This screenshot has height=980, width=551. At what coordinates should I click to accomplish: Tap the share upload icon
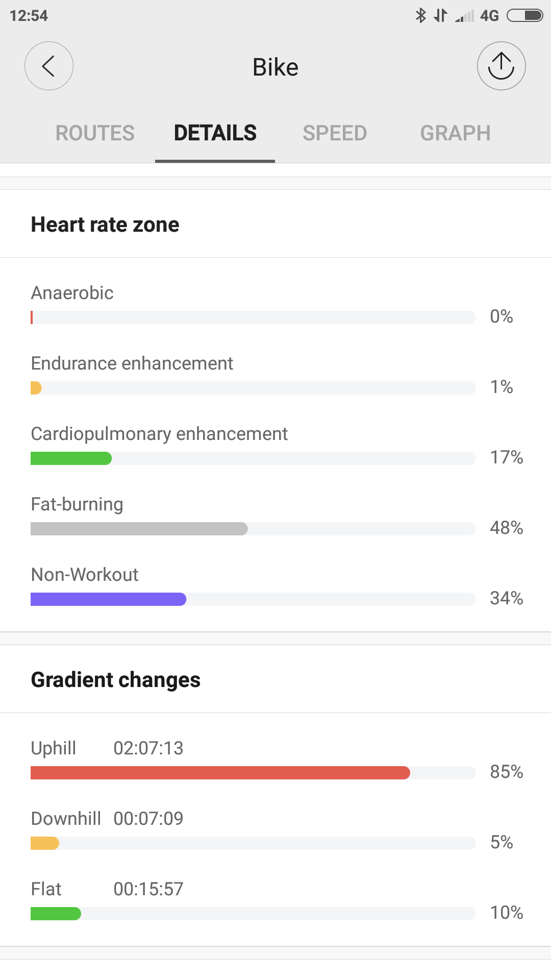501,66
